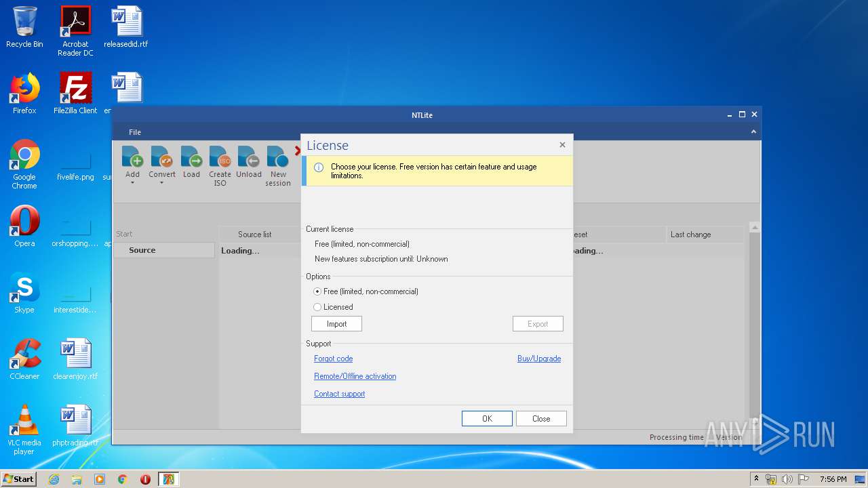Click the info icon in license notice
Viewport: 868px width, 488px height.
pos(319,167)
